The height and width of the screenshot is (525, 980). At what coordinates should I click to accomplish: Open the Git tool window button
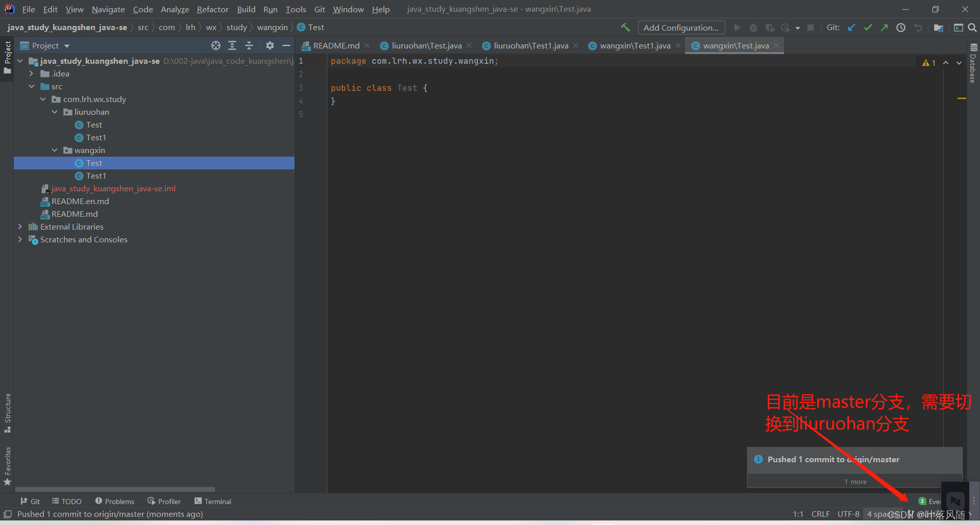pyautogui.click(x=30, y=502)
